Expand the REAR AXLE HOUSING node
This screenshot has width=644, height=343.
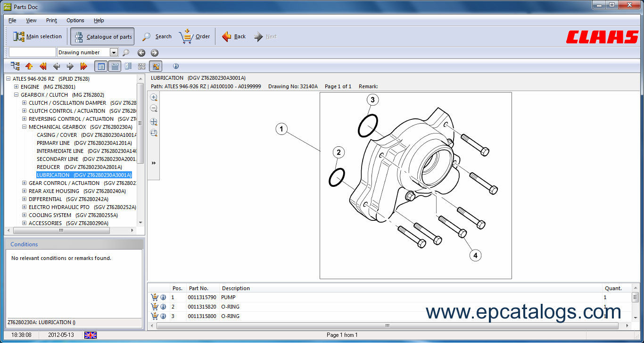pos(25,191)
